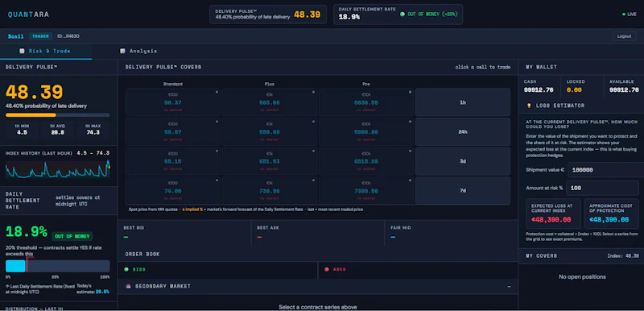Click status dot on the 739.96 cover cell
The width and height of the screenshot is (644, 311).
coord(313,180)
